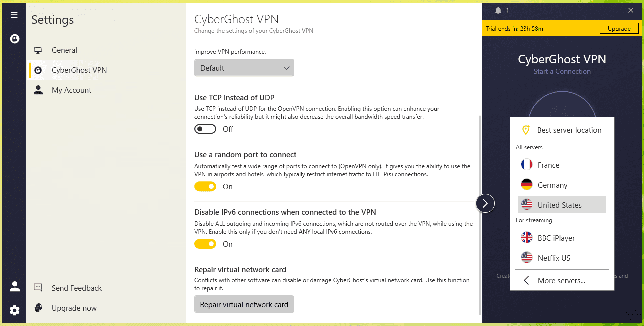Click Repair virtual network card button
Viewport: 644px width, 326px height.
[x=244, y=304]
